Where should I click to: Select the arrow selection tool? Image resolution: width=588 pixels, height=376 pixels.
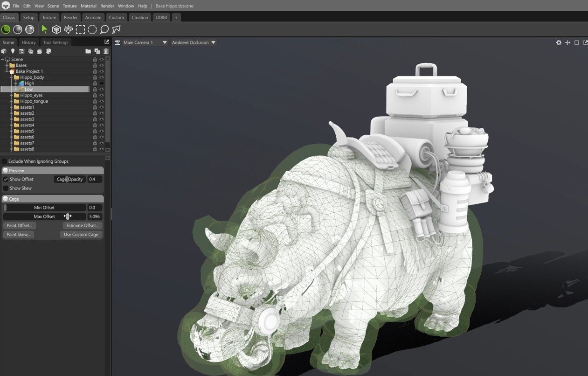[x=44, y=29]
